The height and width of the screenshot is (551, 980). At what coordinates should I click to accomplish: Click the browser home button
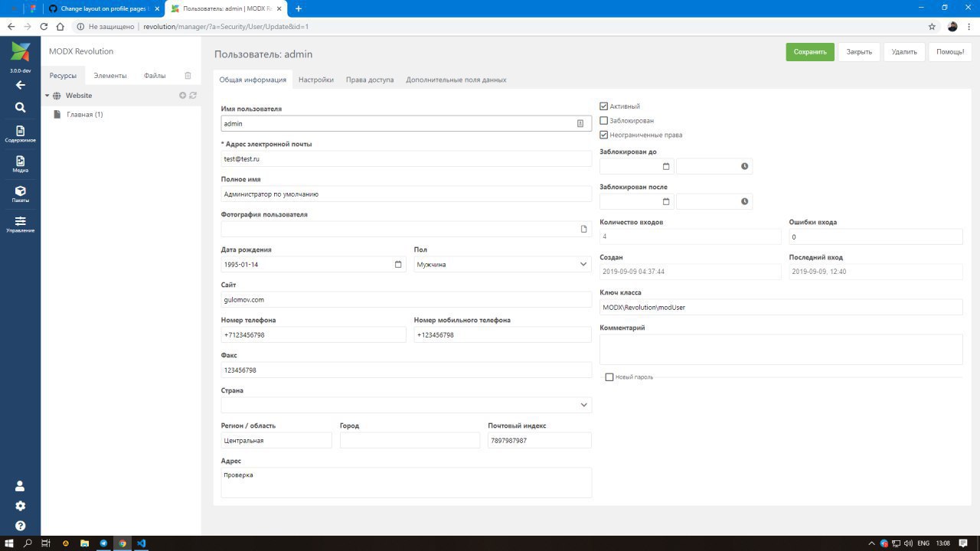click(61, 26)
